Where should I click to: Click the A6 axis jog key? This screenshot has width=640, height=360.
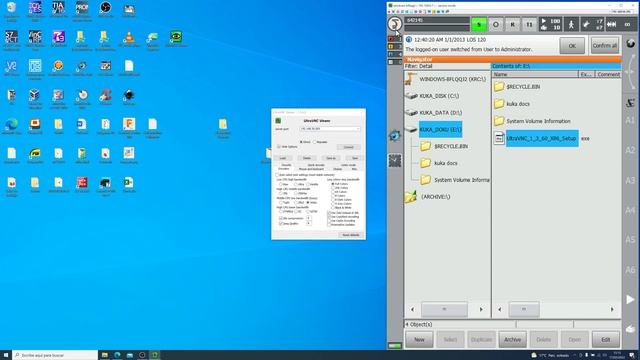(631, 270)
